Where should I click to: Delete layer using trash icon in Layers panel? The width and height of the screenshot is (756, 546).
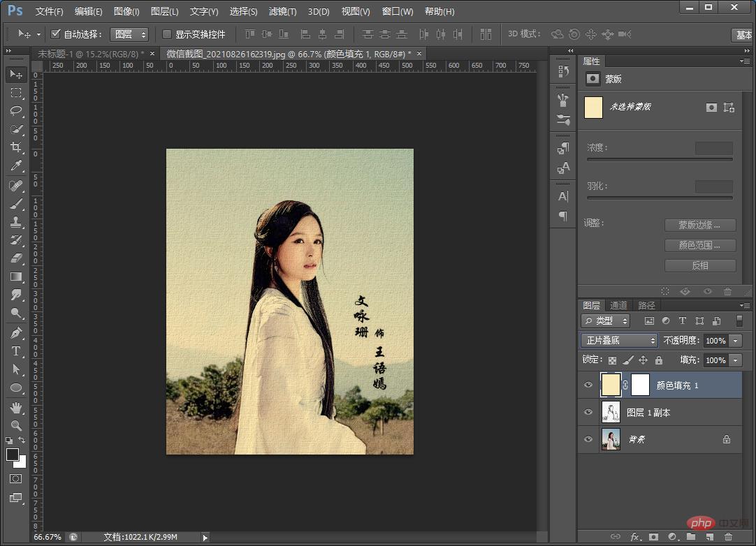pyautogui.click(x=728, y=537)
